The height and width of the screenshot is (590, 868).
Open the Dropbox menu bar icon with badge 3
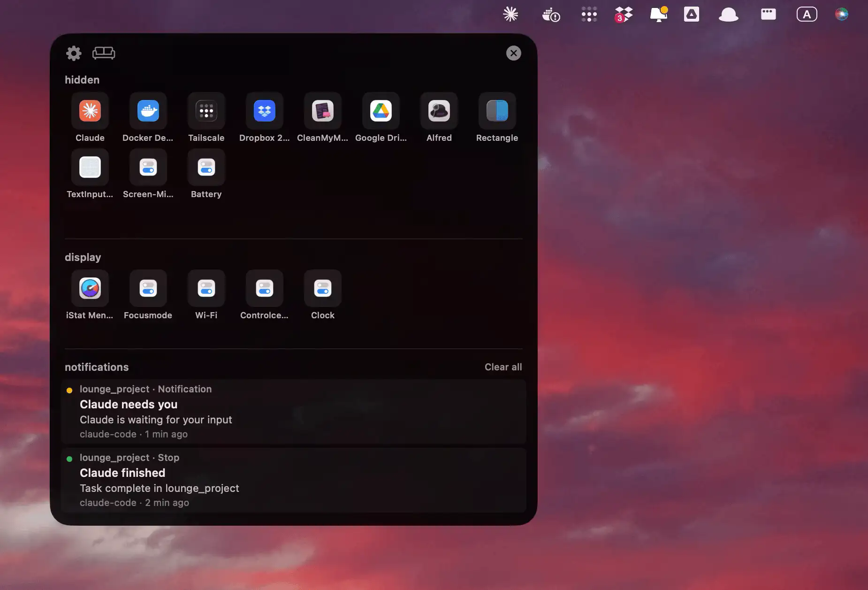[624, 15]
